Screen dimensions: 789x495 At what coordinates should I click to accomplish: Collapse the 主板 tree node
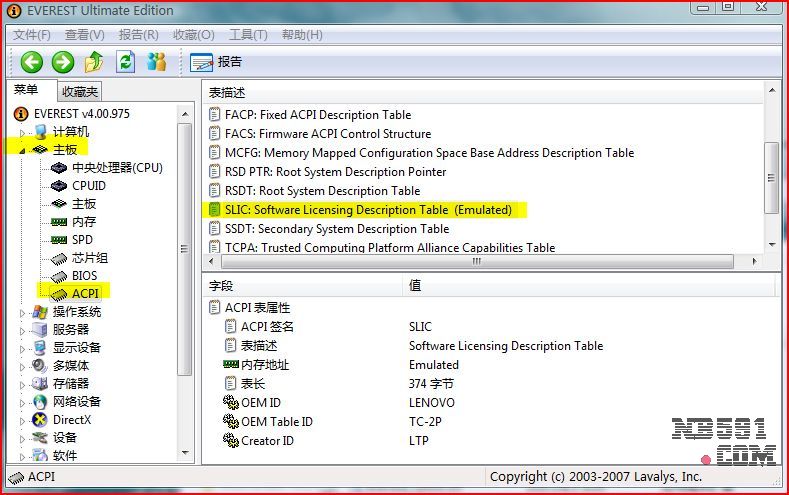coord(23,150)
